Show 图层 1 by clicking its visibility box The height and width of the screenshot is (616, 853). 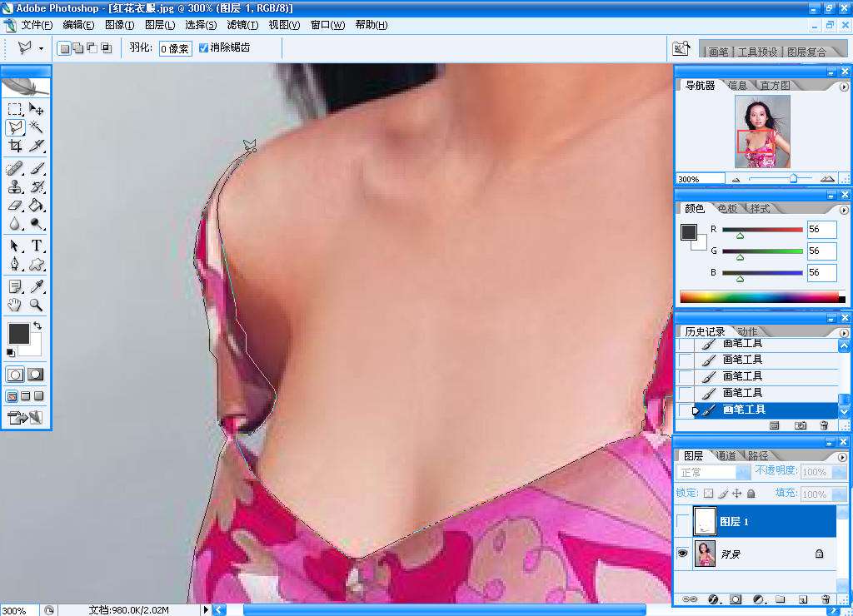(683, 522)
